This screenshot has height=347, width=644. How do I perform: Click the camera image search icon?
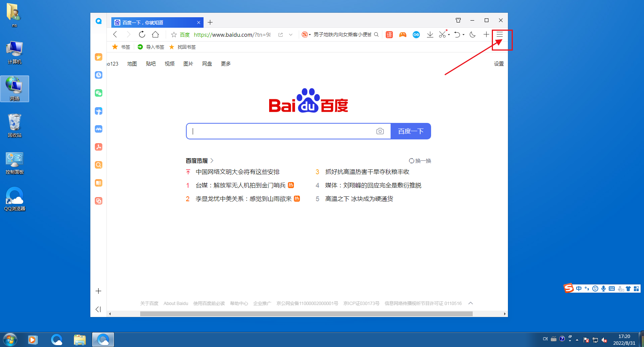380,131
